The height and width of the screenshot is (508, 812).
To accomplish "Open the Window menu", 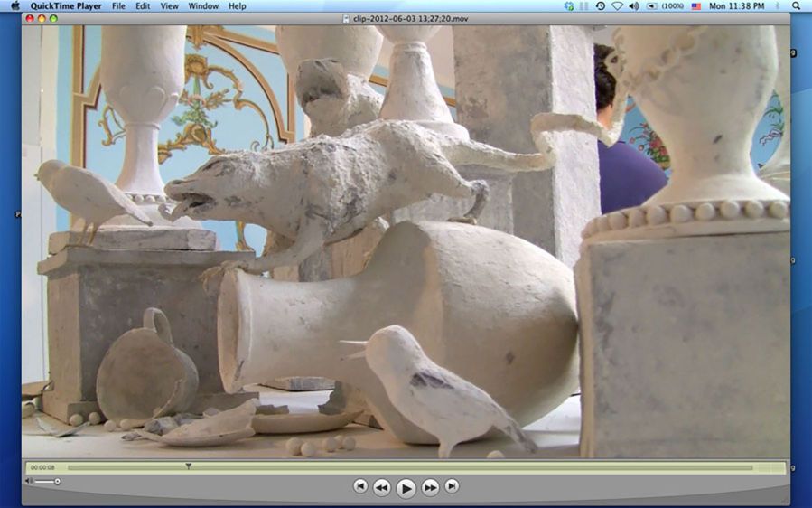I will click(203, 6).
